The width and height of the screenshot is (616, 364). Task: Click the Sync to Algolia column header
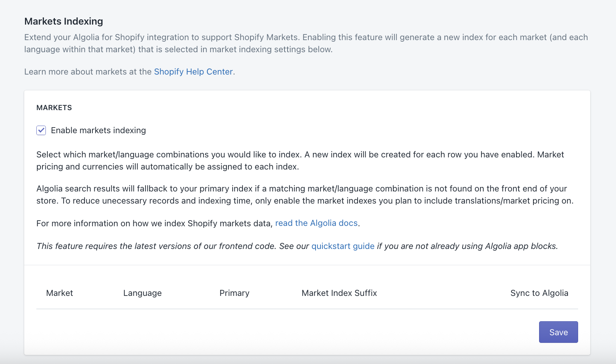(539, 293)
